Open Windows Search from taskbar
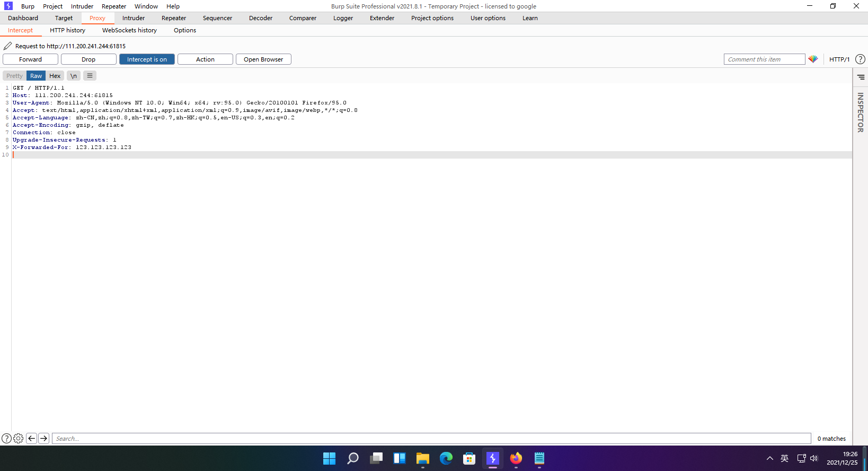868x471 pixels. pos(352,458)
